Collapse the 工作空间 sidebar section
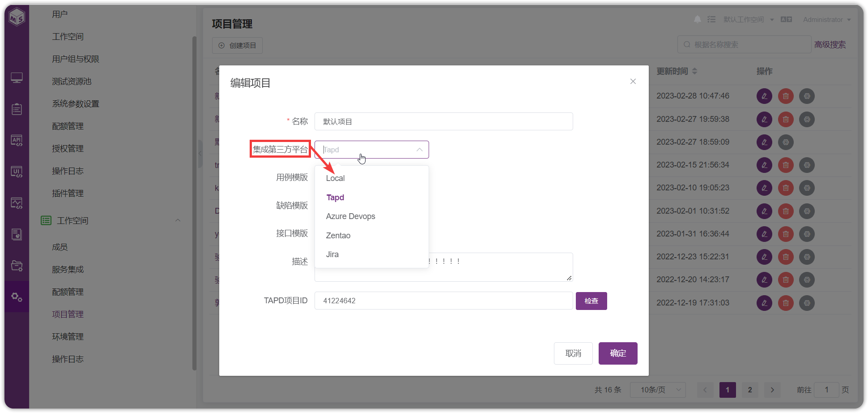This screenshot has height=413, width=868. 178,220
